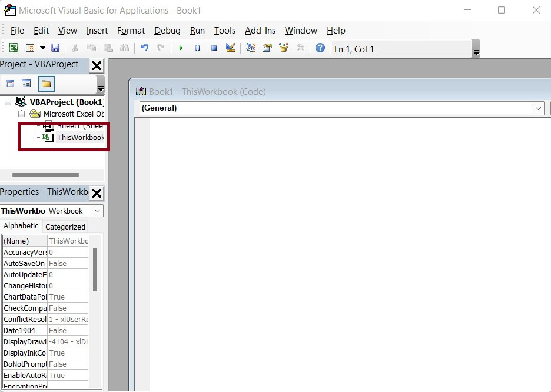Click the Reset (stop) toolbar icon
The width and height of the screenshot is (551, 392).
pyautogui.click(x=214, y=48)
